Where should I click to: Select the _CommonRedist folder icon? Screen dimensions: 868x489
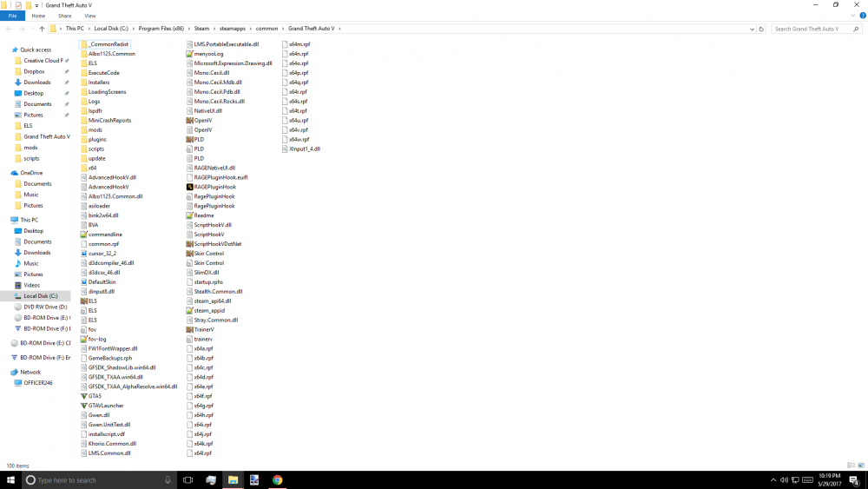83,44
